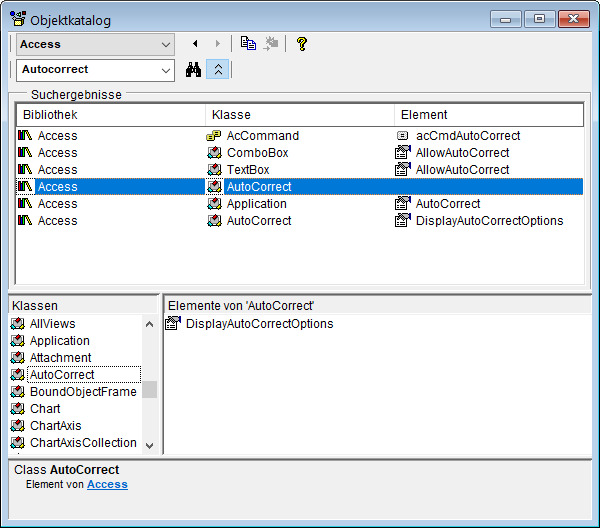Click the Element column header
The width and height of the screenshot is (600, 528).
click(488, 115)
